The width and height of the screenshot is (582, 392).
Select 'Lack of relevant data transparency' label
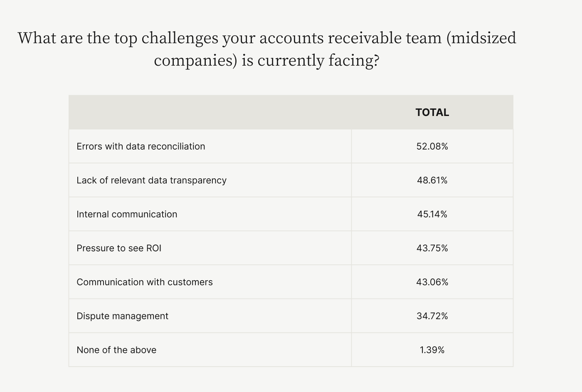(x=151, y=180)
